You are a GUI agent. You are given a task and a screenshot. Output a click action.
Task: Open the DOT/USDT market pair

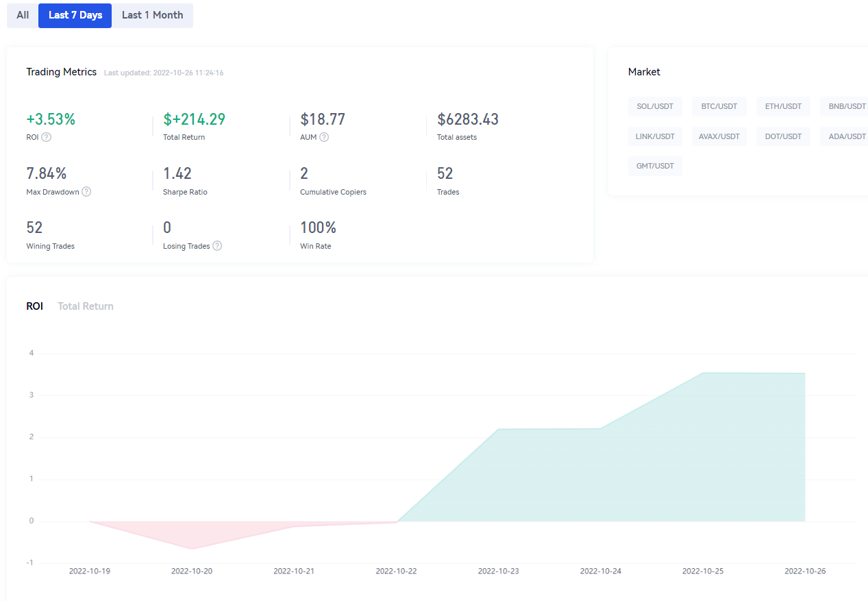[783, 136]
